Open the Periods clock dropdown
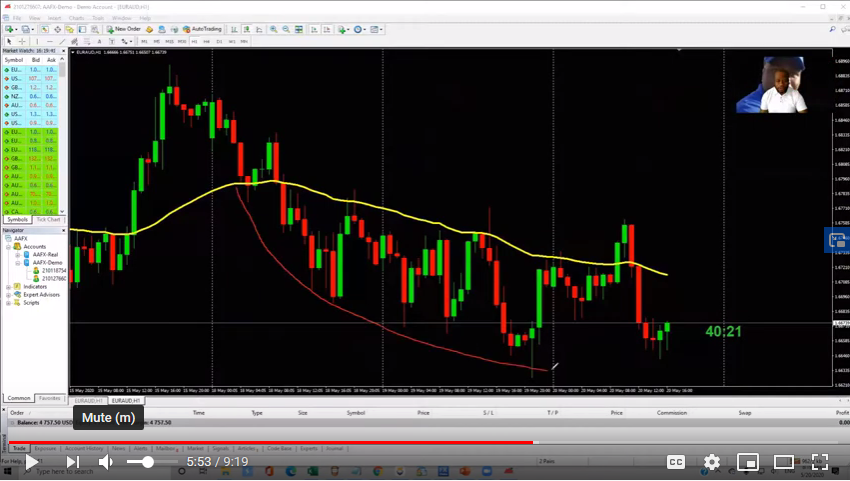 359,29
